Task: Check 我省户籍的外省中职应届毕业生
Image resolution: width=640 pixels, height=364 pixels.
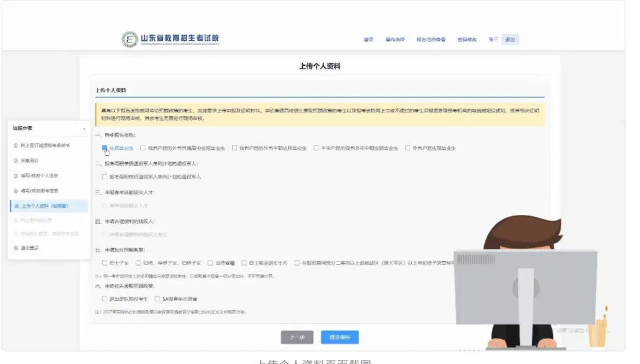Action: click(234, 148)
